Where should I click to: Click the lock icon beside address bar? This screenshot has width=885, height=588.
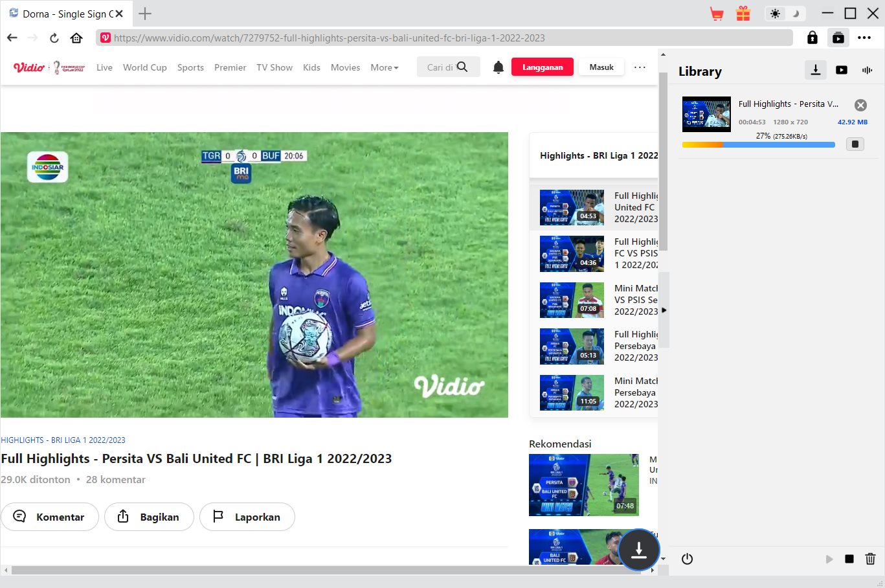click(812, 38)
